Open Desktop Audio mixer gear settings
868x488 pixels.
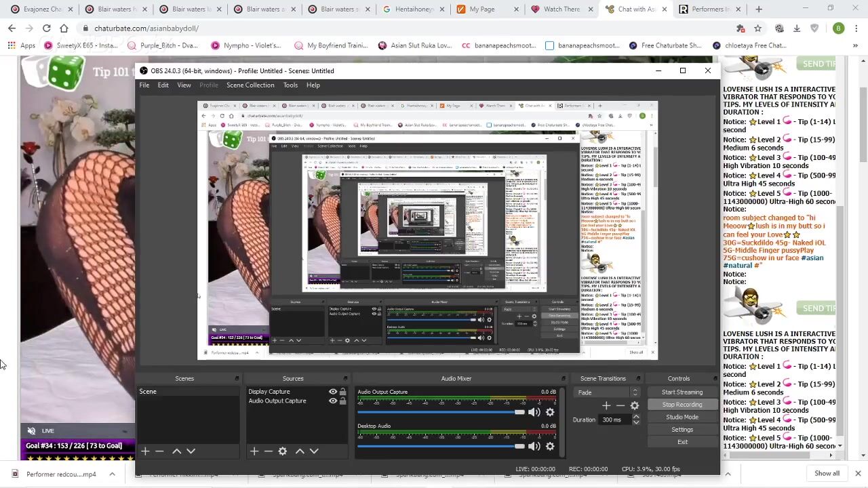click(x=550, y=446)
